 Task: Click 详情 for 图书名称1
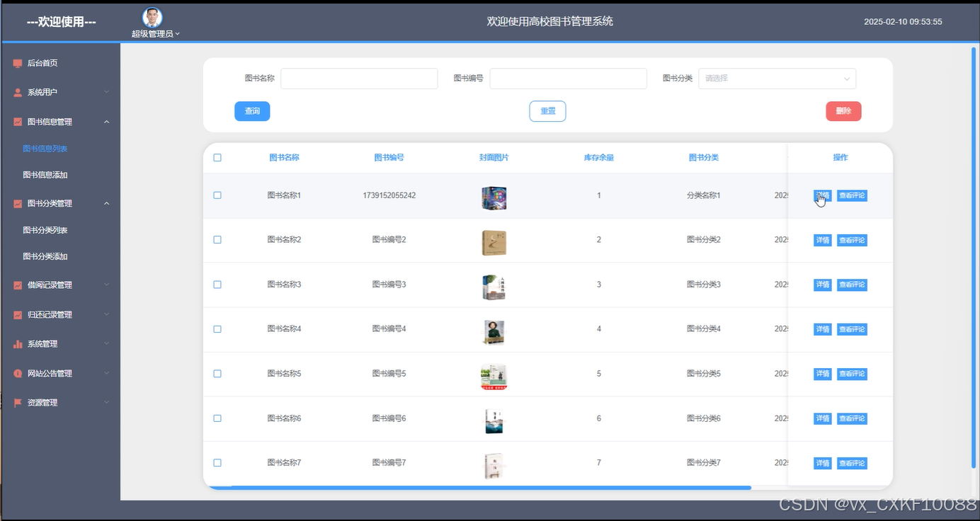pyautogui.click(x=823, y=195)
